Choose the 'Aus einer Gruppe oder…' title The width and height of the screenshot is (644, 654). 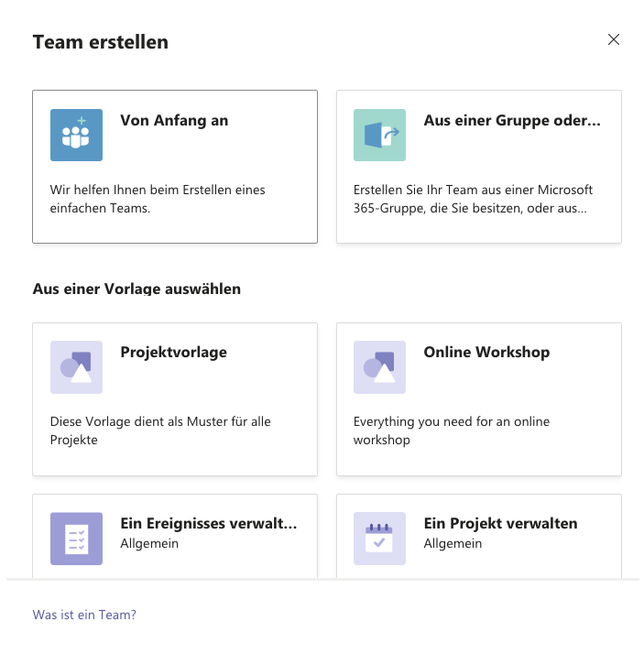(x=512, y=120)
